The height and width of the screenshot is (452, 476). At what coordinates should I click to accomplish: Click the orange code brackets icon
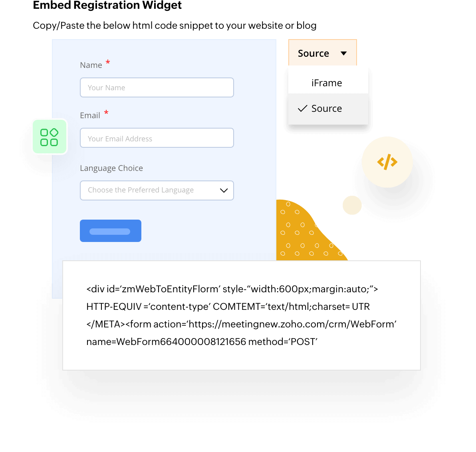pos(387,162)
